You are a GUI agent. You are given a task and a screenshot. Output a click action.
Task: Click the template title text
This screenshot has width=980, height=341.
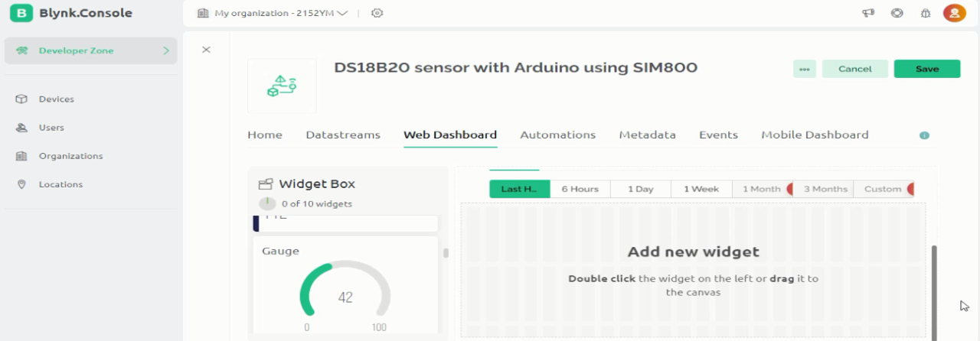point(516,67)
